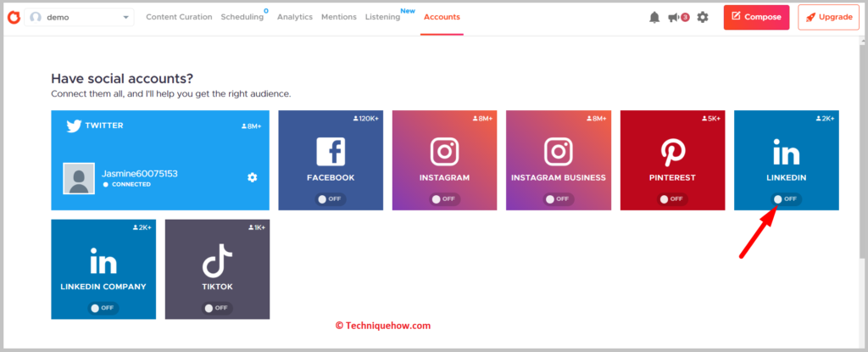Click the 5K+ count on Pinterest card
The width and height of the screenshot is (868, 352).
pyautogui.click(x=711, y=119)
